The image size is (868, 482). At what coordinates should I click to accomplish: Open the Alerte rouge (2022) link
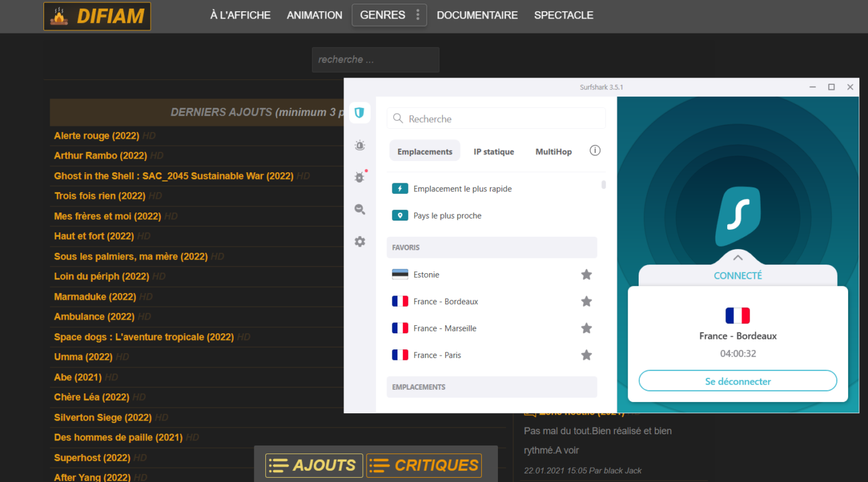pyautogui.click(x=97, y=136)
